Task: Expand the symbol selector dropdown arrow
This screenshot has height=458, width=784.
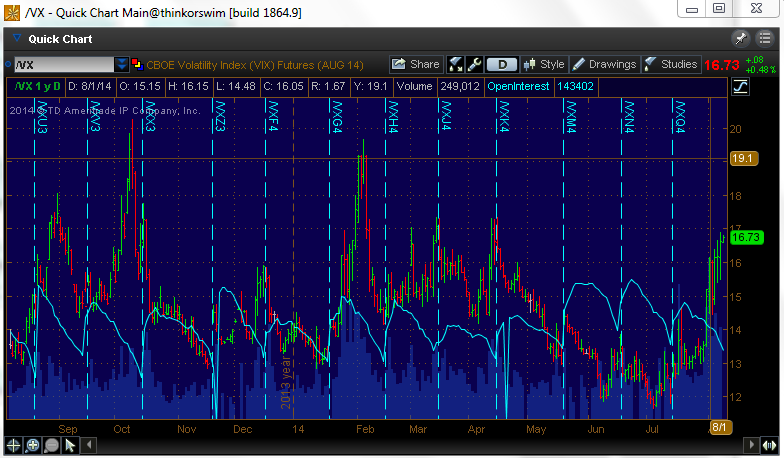Action: 121,64
